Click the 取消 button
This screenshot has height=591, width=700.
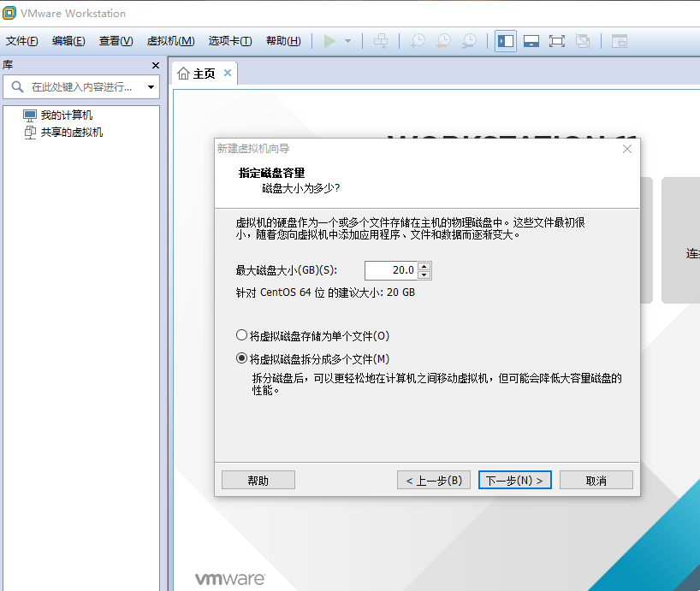[x=596, y=481]
